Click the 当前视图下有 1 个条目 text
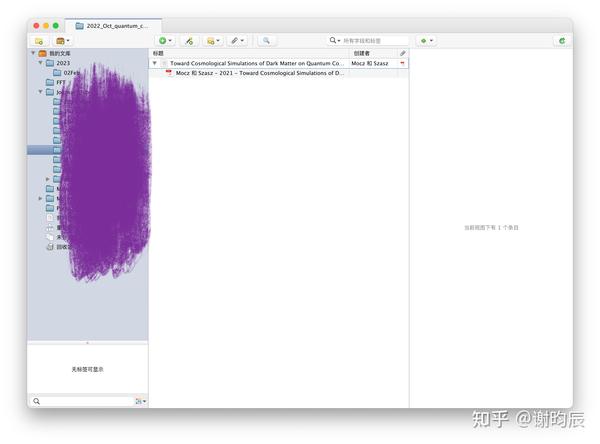This screenshot has width=600, height=444. pyautogui.click(x=491, y=228)
